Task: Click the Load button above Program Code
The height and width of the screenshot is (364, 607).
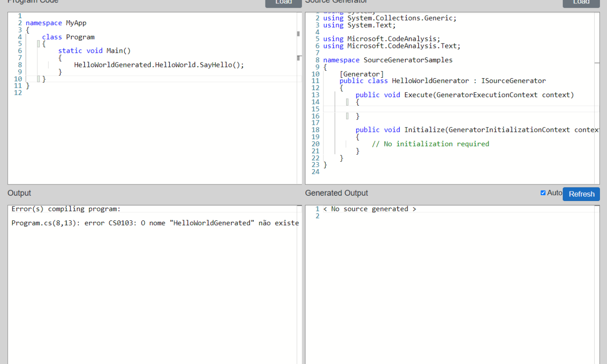Action: pos(283,2)
